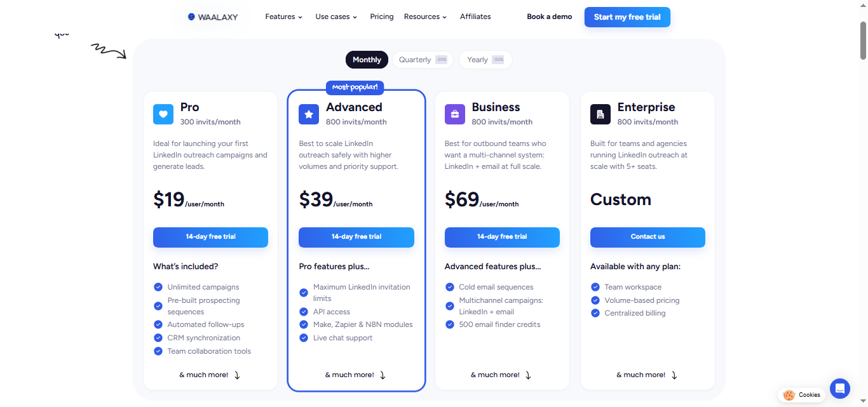Click the Advanced plan star icon
The width and height of the screenshot is (868, 407).
click(309, 114)
